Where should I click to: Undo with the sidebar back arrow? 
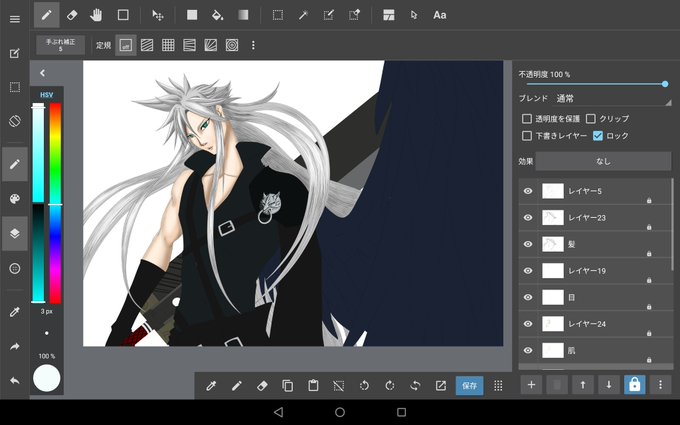pos(15,381)
